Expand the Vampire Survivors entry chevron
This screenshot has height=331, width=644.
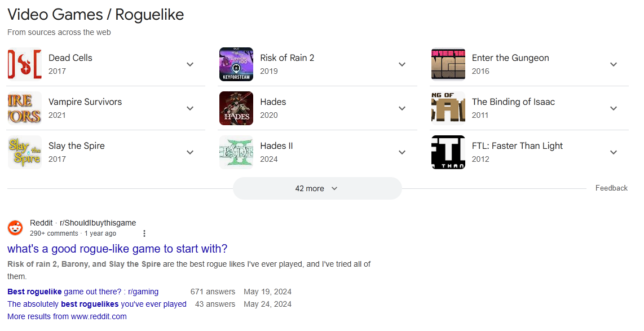coord(190,108)
